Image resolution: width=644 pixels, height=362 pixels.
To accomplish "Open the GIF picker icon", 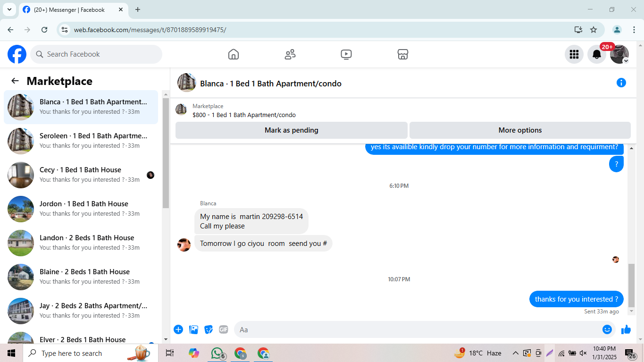I will tap(224, 329).
